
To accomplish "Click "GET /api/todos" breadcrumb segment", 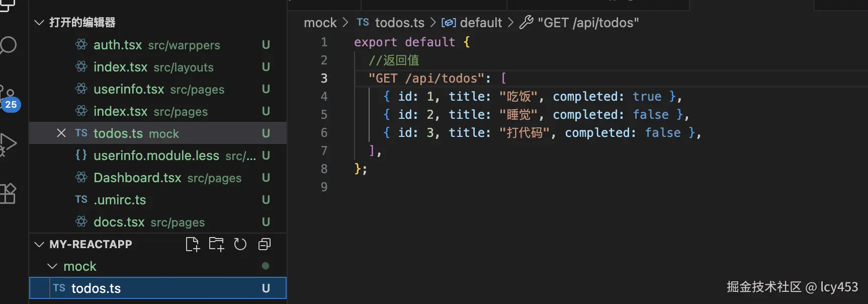I will coord(588,23).
